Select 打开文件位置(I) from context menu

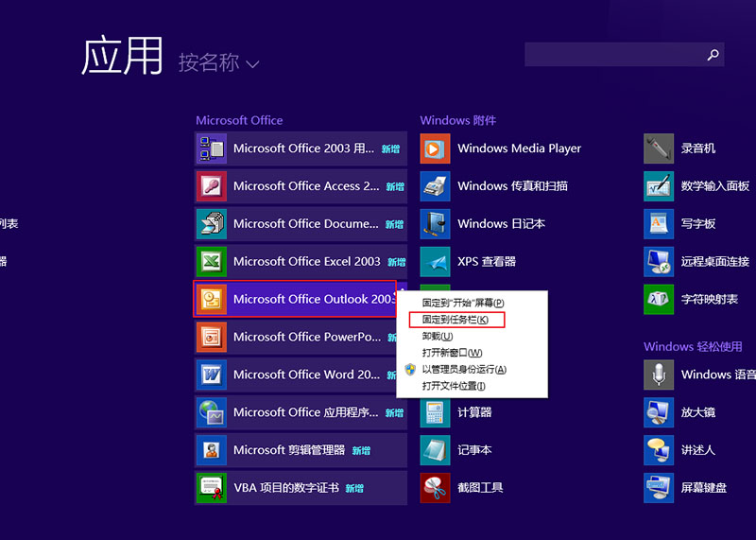click(454, 386)
